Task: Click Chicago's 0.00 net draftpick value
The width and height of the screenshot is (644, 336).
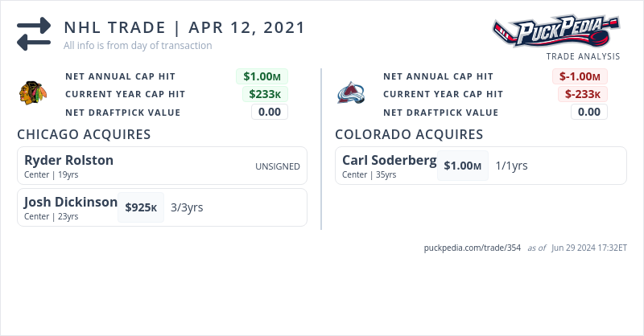Action: point(269,112)
